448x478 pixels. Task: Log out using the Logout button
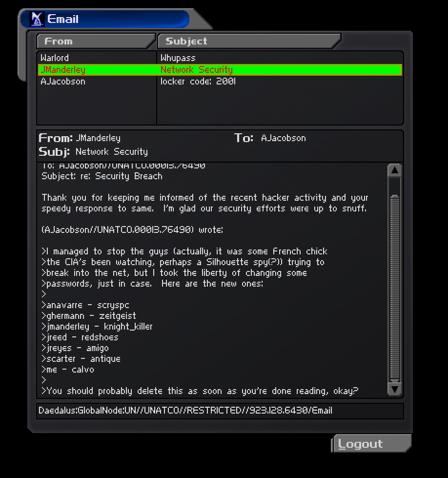coord(371,443)
